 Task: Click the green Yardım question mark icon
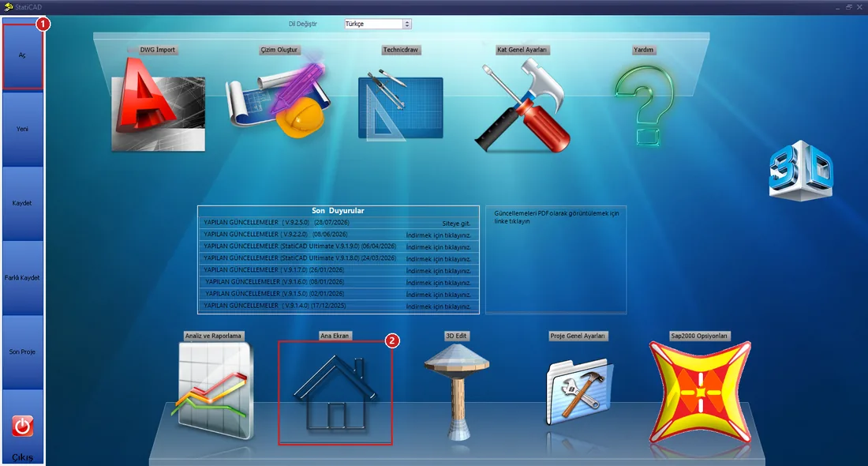644,105
